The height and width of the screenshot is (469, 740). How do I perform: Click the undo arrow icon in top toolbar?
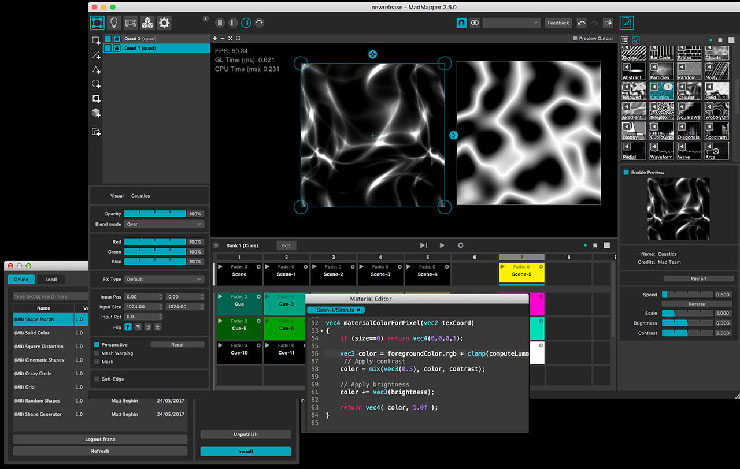click(581, 23)
